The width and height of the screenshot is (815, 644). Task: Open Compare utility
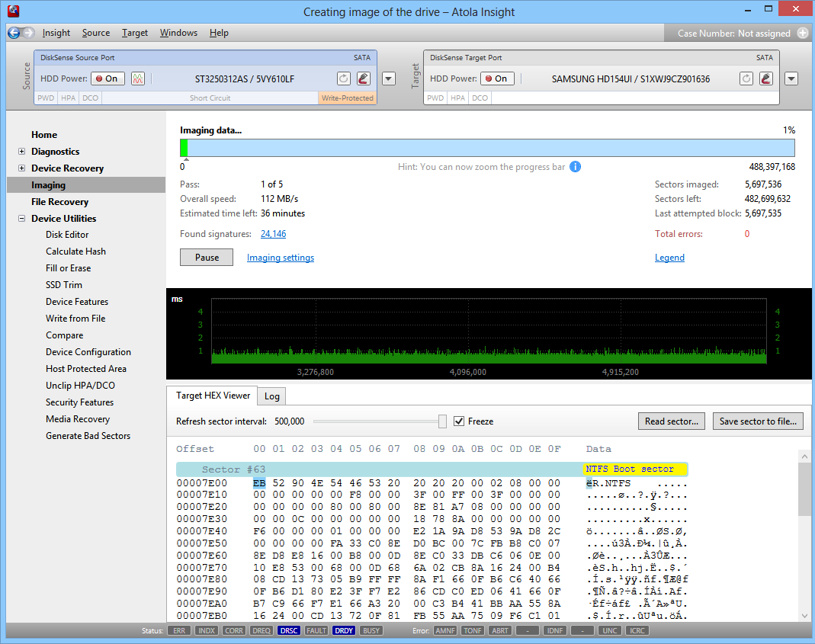pos(65,335)
